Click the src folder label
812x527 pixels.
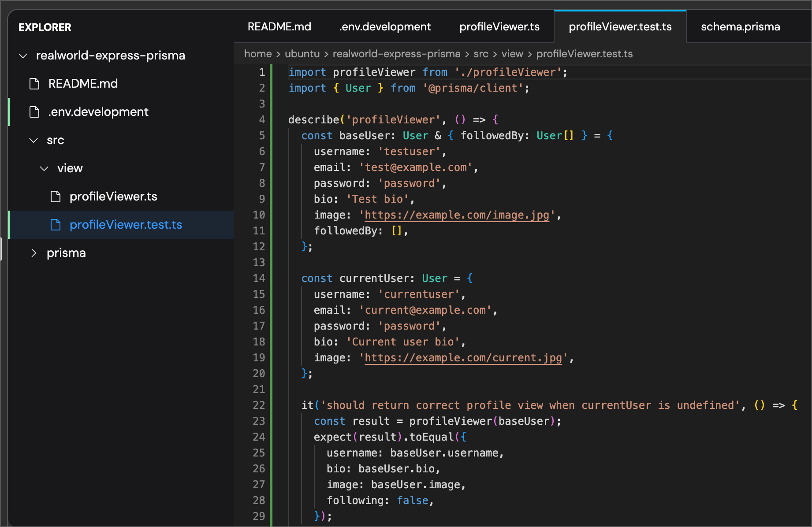pos(56,140)
